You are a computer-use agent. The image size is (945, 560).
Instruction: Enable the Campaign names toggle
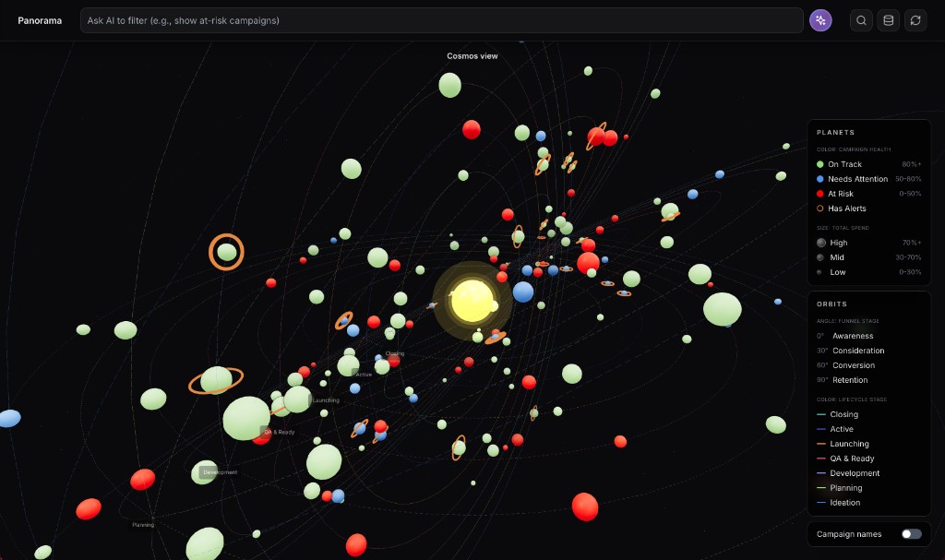tap(910, 534)
